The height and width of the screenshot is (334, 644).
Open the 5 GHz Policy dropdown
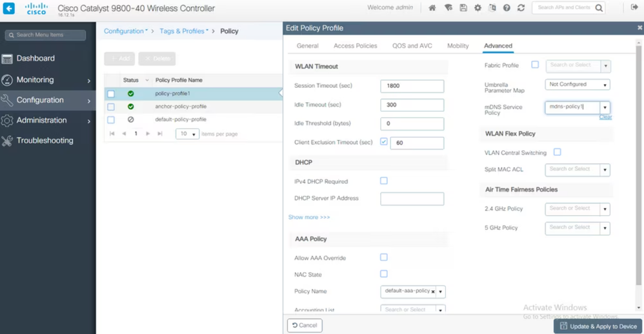(605, 229)
